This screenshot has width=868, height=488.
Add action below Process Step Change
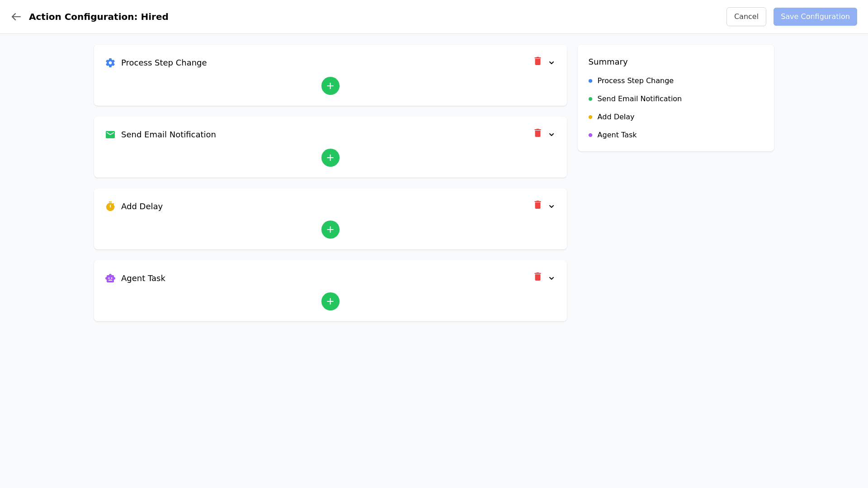[x=330, y=86]
